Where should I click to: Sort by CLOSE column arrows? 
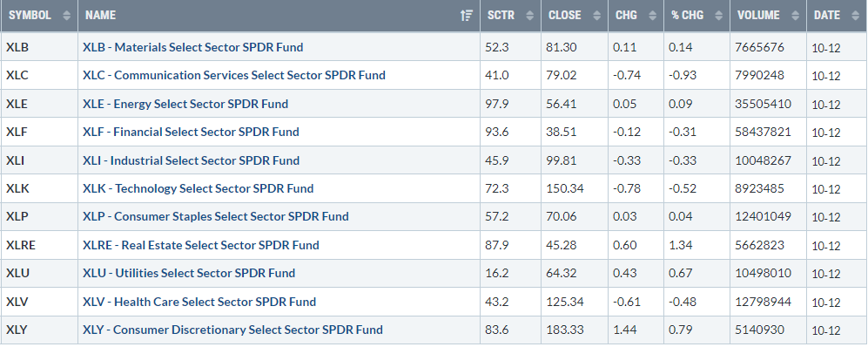[596, 16]
